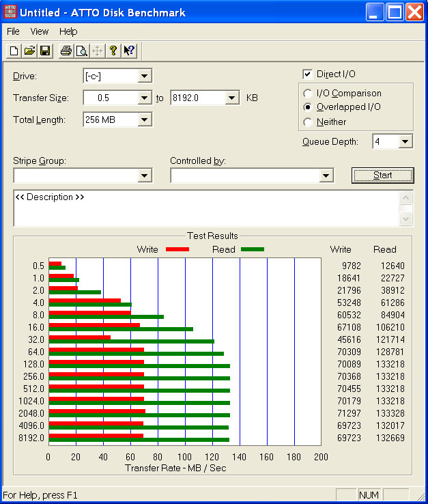Open the minimum transfer size dropdown 0.5
428x504 pixels.
(x=144, y=98)
